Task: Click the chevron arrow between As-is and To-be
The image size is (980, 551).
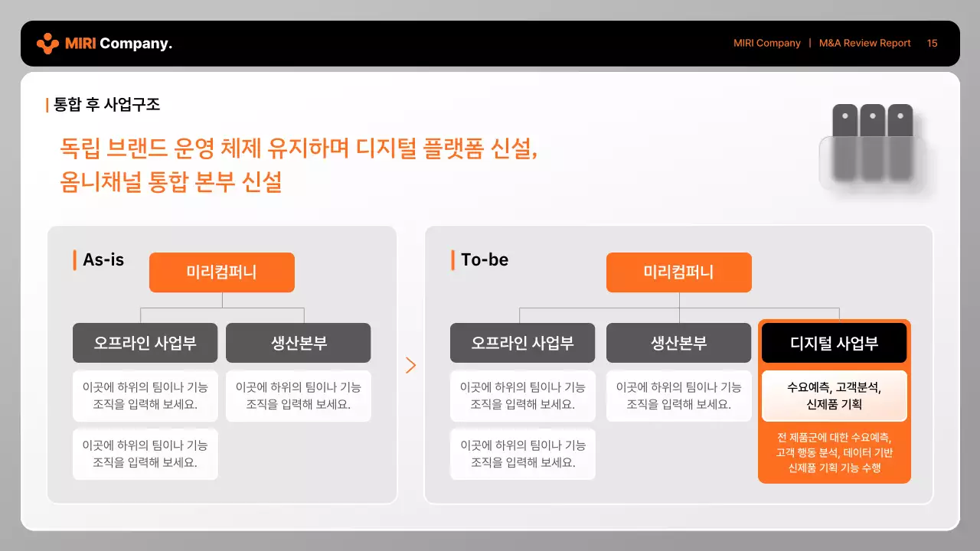Action: tap(410, 365)
